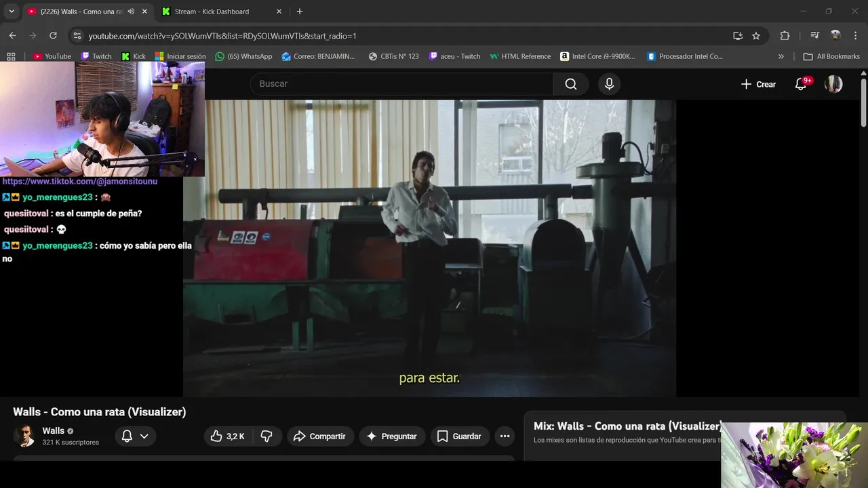This screenshot has width=868, height=488.
Task: Open a new browser tab
Action: [300, 12]
